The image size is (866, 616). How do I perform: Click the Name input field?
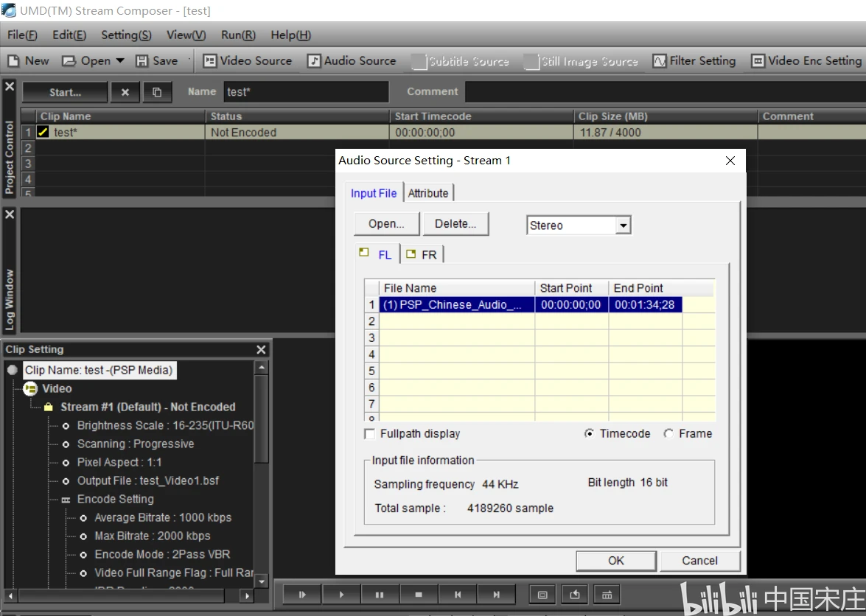[306, 92]
